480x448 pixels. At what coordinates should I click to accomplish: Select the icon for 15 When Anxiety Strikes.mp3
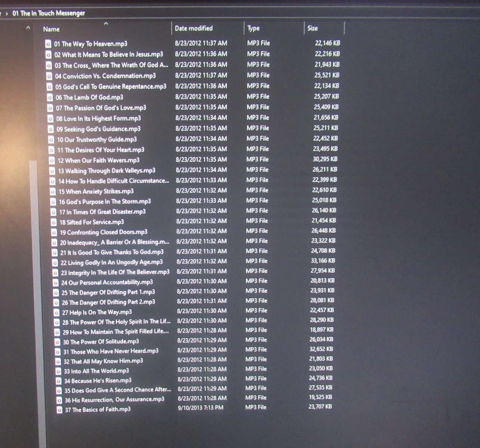pyautogui.click(x=53, y=192)
